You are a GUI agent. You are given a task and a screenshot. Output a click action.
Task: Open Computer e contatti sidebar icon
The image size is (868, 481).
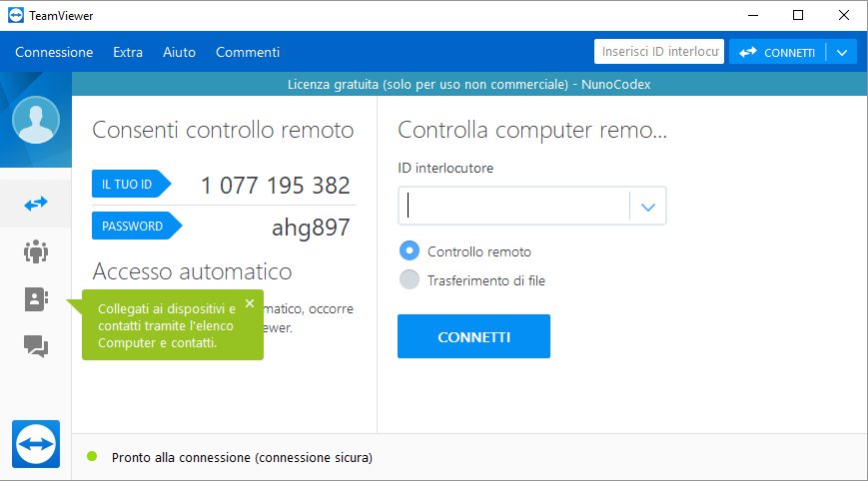(36, 299)
